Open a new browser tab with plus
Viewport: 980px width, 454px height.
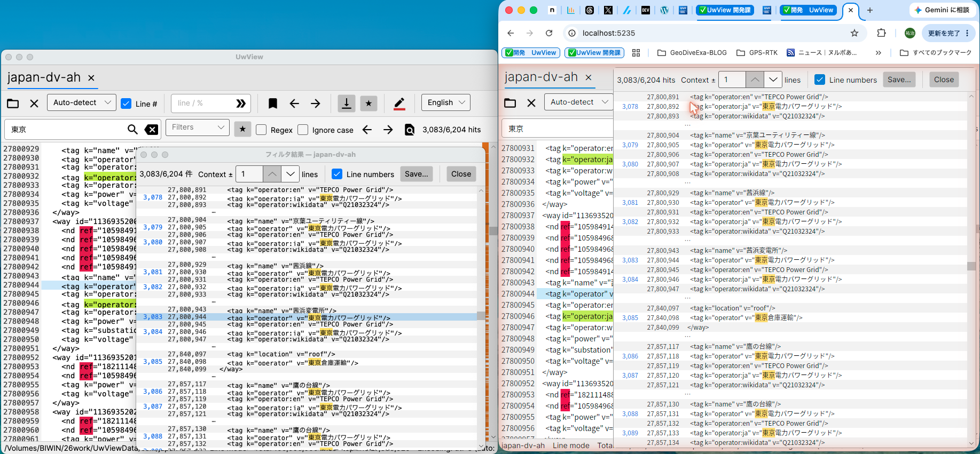pyautogui.click(x=870, y=10)
